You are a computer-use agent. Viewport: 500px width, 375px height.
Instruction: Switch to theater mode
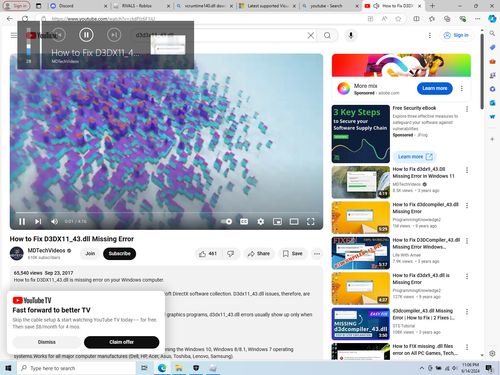(294, 222)
